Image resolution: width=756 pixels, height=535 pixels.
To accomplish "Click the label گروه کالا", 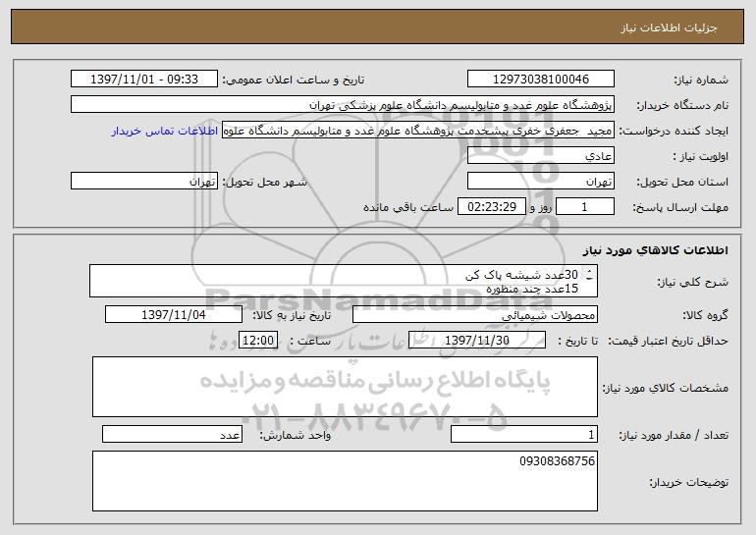I will [x=705, y=315].
